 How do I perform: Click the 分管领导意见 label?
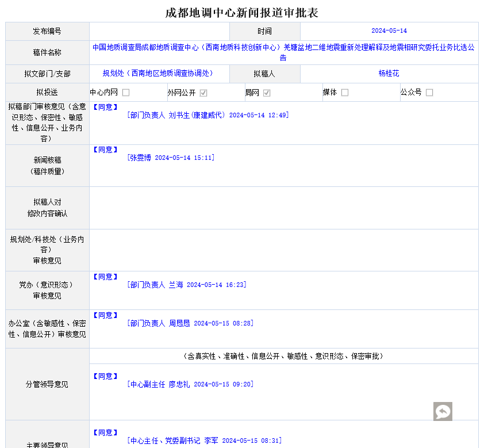coord(47,385)
